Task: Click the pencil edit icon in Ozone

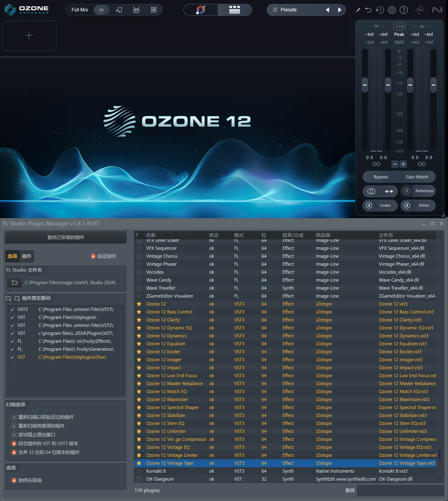Action: click(358, 10)
